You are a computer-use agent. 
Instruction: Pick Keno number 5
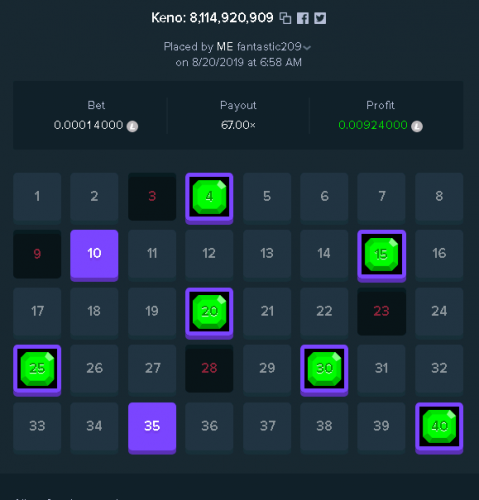pos(267,198)
